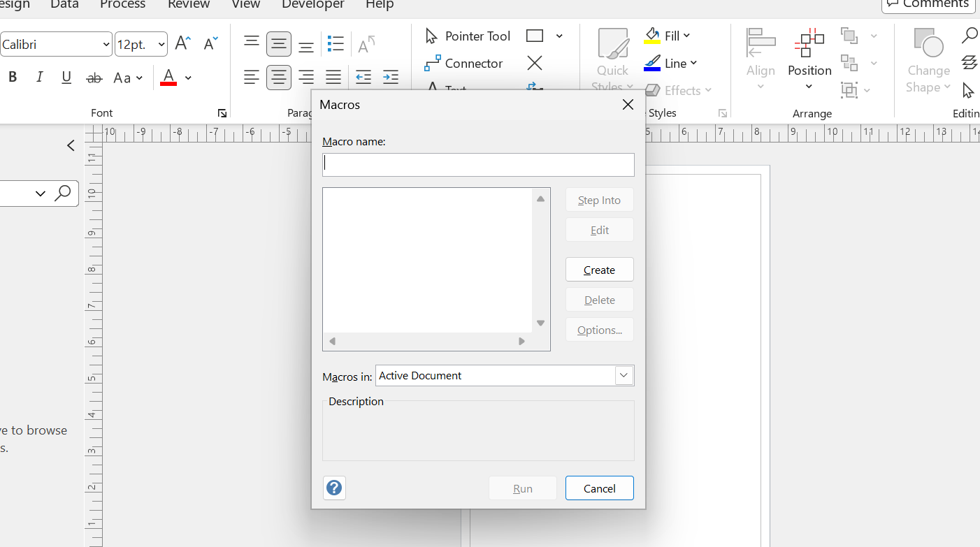This screenshot has height=547, width=980.
Task: Select the Pointer Tool
Action: pyautogui.click(x=468, y=36)
